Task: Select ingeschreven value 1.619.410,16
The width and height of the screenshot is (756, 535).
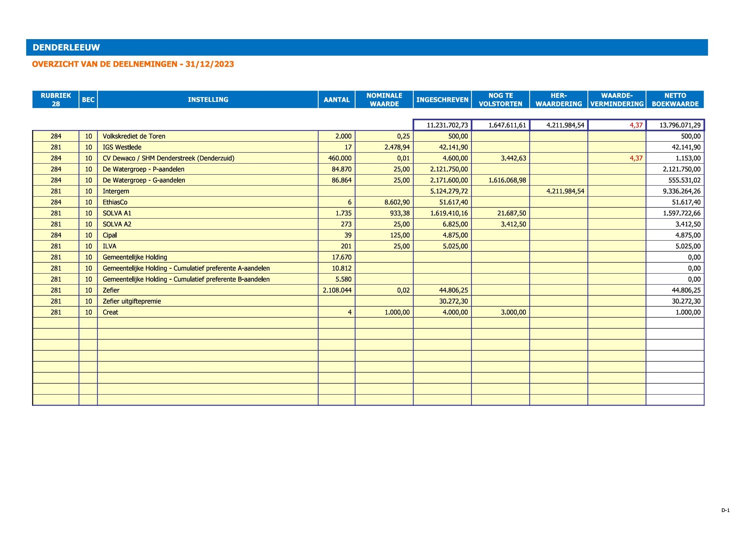Action: pos(442,213)
